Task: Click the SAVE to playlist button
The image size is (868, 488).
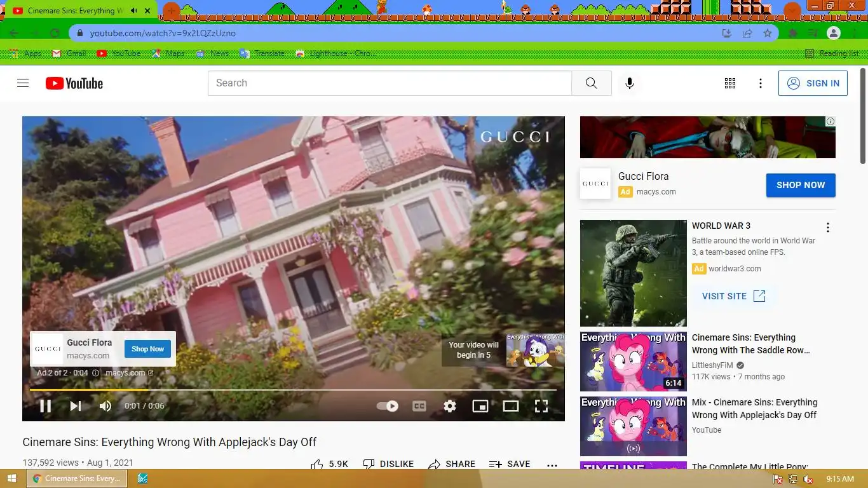Action: click(510, 464)
